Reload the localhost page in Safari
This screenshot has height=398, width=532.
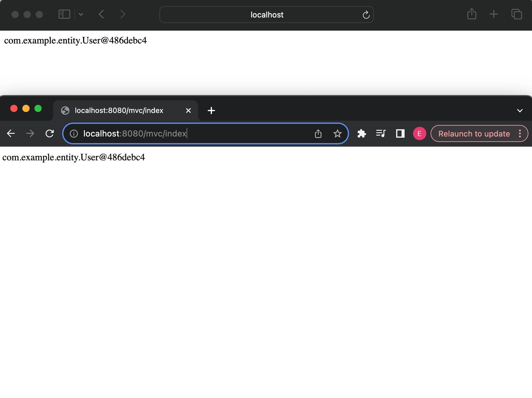366,14
